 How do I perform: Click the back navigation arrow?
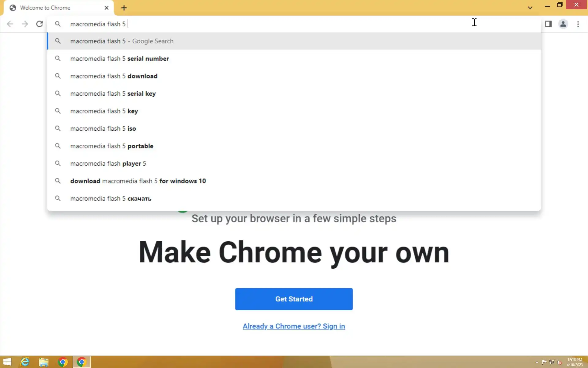tap(10, 24)
